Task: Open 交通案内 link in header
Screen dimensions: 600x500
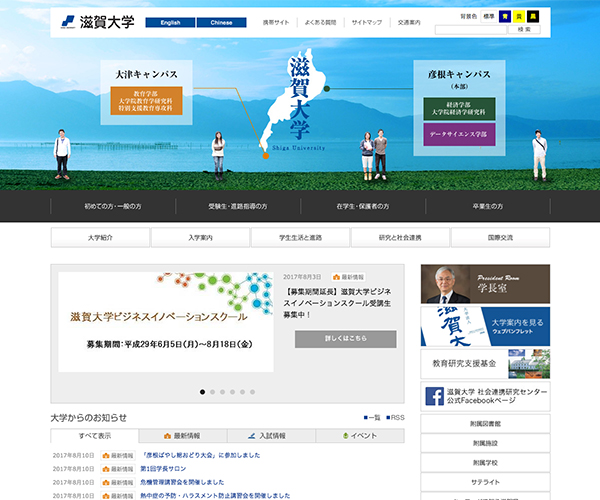Action: 409,23
